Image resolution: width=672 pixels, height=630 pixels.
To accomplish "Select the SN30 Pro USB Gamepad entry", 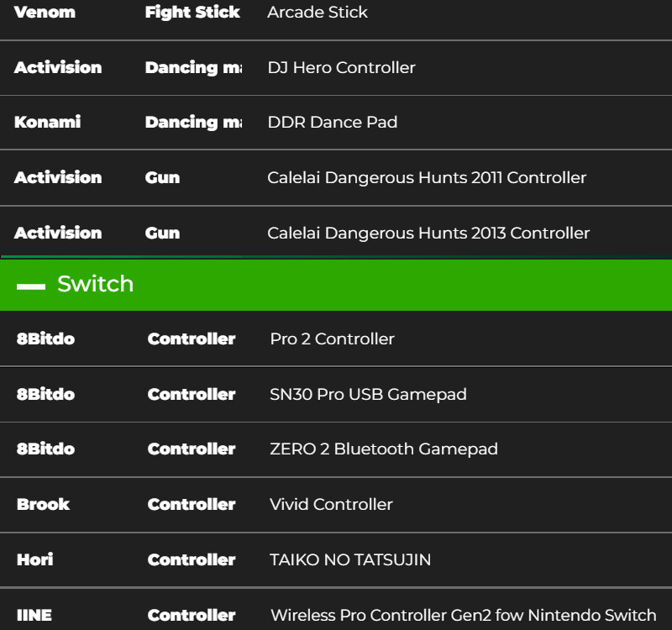I will (368, 394).
